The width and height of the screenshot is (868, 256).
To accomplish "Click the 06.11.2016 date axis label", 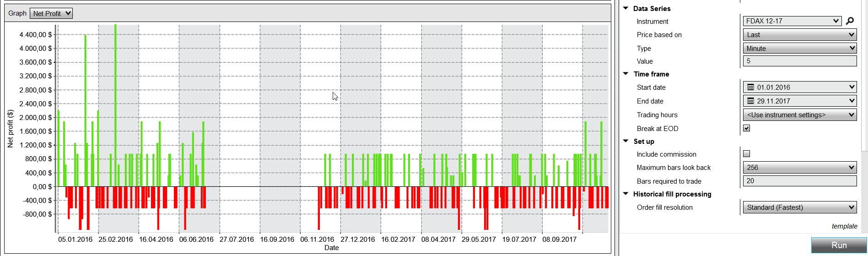I will click(317, 239).
